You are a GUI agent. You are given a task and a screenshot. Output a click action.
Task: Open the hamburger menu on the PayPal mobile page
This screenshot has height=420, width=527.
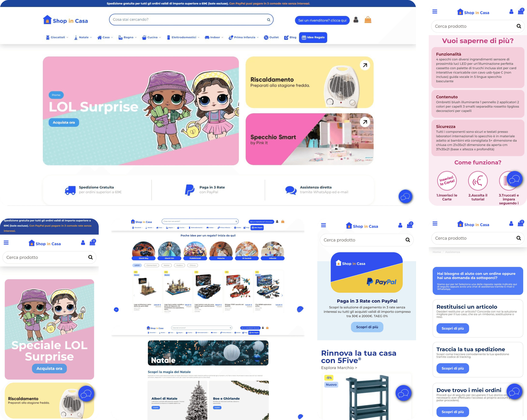click(x=323, y=225)
